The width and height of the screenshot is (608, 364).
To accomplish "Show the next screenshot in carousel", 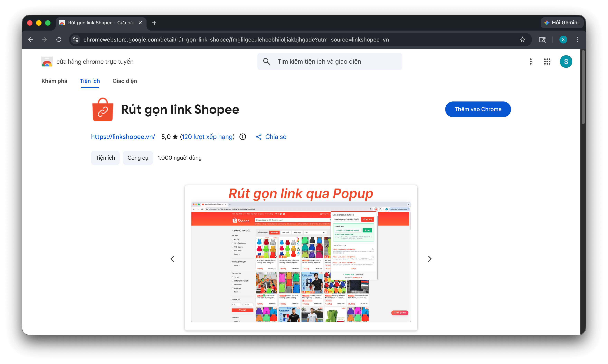I will click(430, 259).
